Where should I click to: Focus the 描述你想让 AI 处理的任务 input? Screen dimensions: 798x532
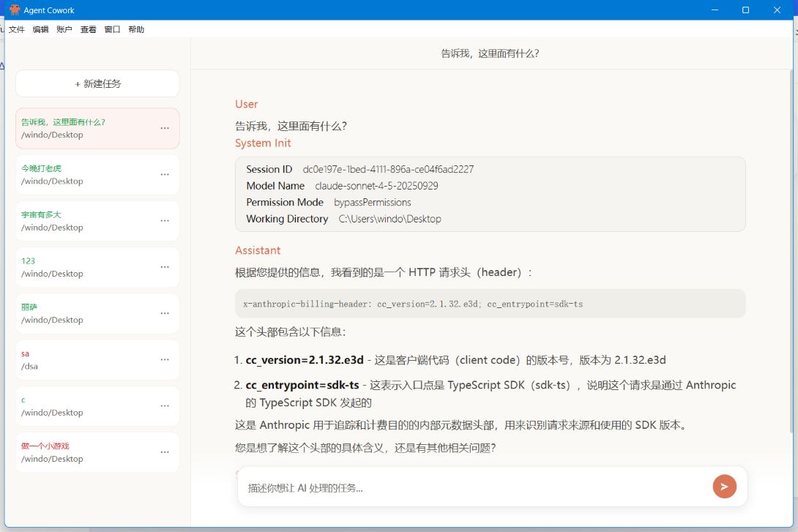tap(476, 488)
